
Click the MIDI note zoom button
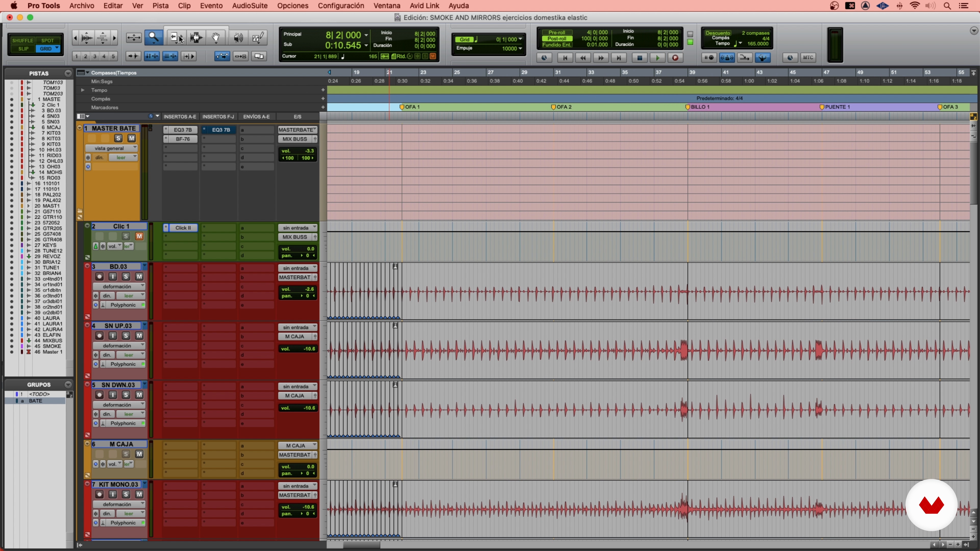point(102,38)
